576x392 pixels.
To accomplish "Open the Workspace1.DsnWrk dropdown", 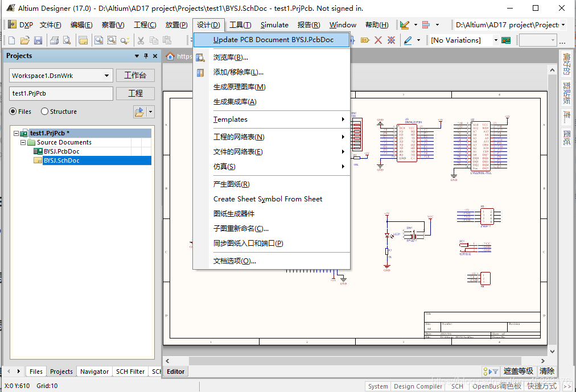I will (x=106, y=76).
